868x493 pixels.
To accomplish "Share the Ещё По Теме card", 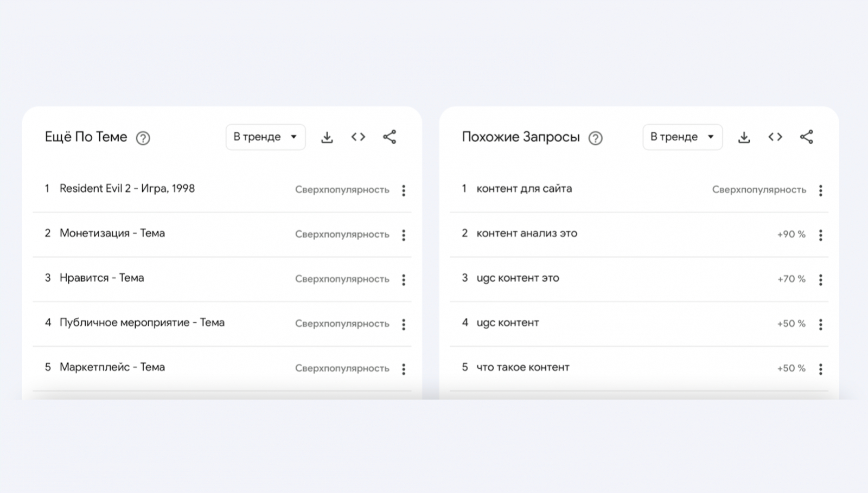I will [x=390, y=137].
